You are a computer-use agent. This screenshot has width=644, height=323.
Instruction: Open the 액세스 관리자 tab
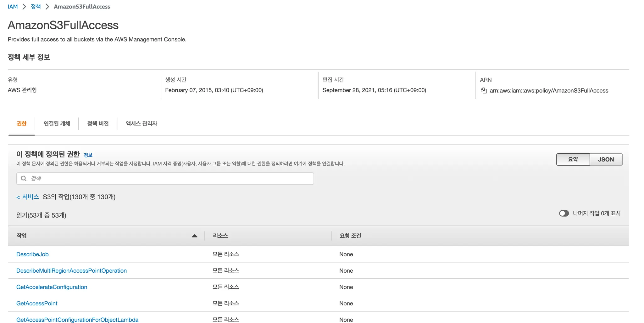142,123
